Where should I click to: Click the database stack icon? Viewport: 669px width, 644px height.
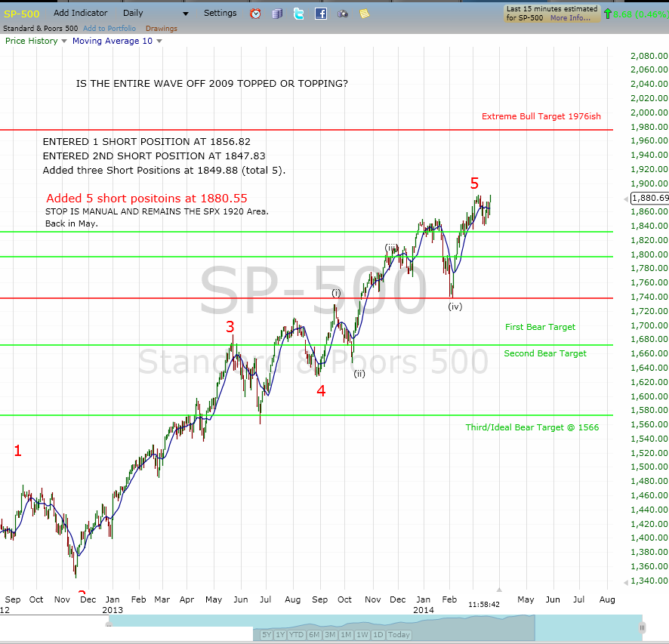pos(277,14)
